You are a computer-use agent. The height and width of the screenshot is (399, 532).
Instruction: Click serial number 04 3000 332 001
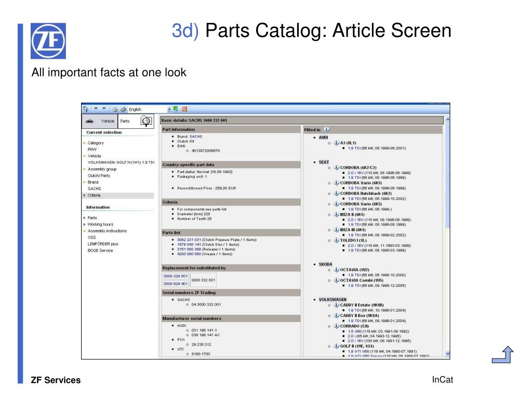click(x=206, y=304)
